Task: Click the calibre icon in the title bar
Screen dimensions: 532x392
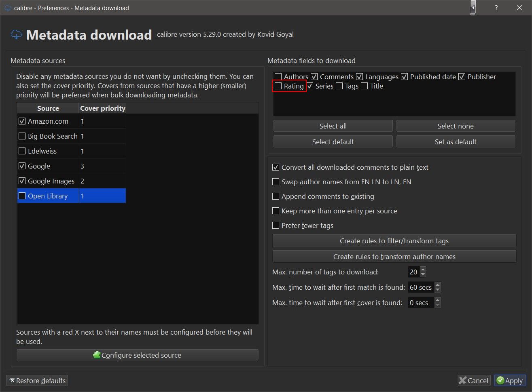Action: tap(8, 8)
